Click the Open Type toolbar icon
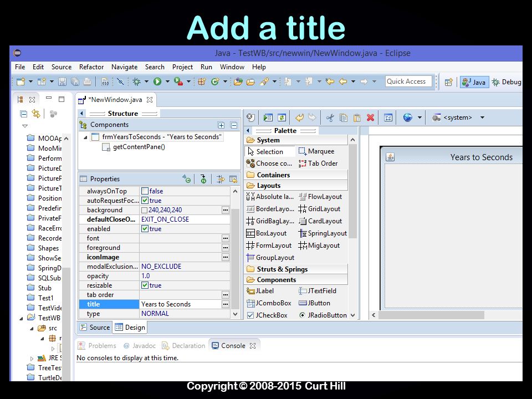The height and width of the screenshot is (399, 532). click(x=238, y=82)
